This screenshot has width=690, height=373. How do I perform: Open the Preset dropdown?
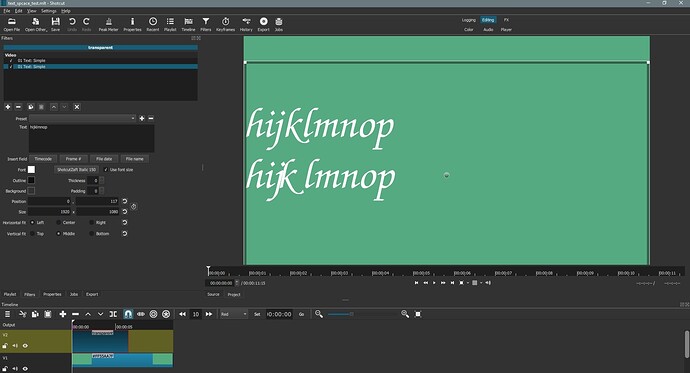point(82,118)
